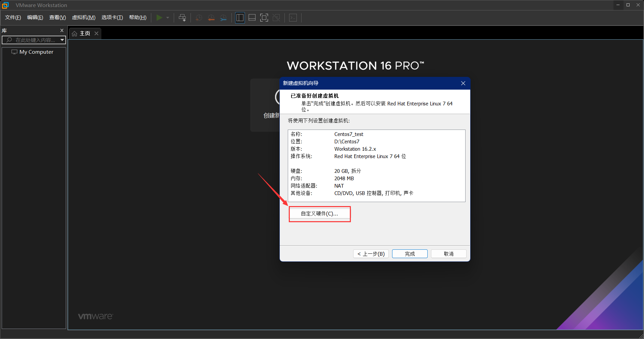Maximize the VMware Workstation window
The image size is (644, 339).
628,5
